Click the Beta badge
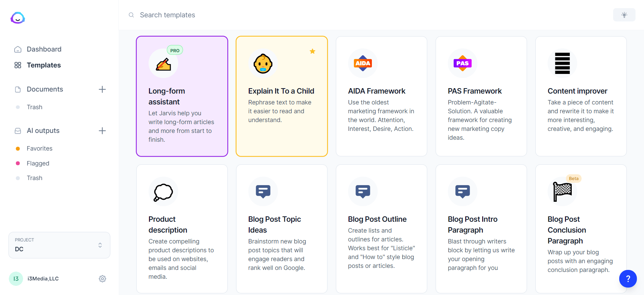 574,178
